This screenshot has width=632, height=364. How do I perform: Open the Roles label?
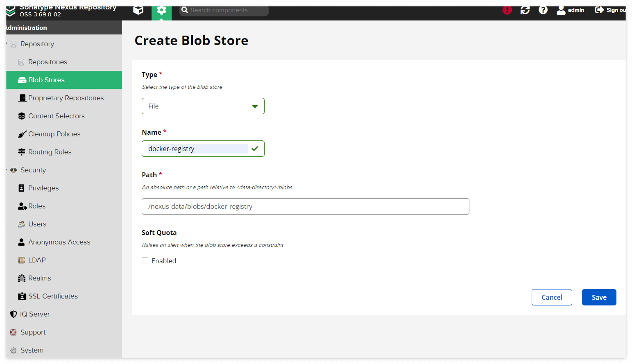(37, 206)
